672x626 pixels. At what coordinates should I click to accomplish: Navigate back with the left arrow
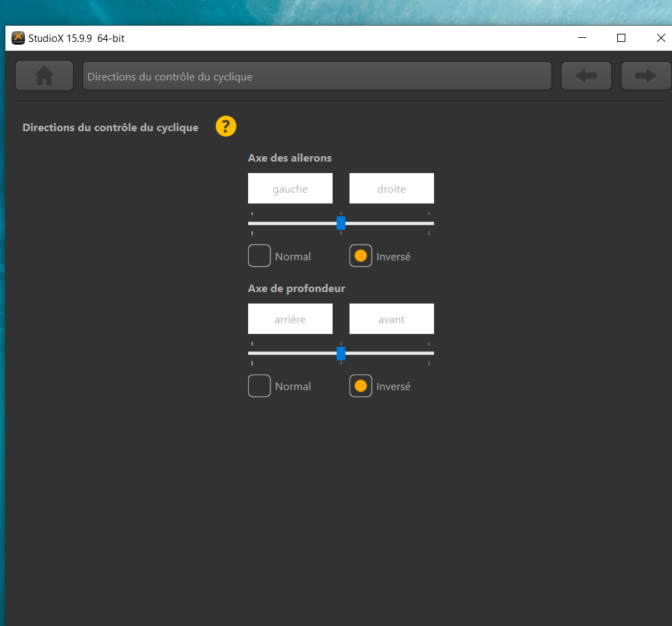[586, 76]
